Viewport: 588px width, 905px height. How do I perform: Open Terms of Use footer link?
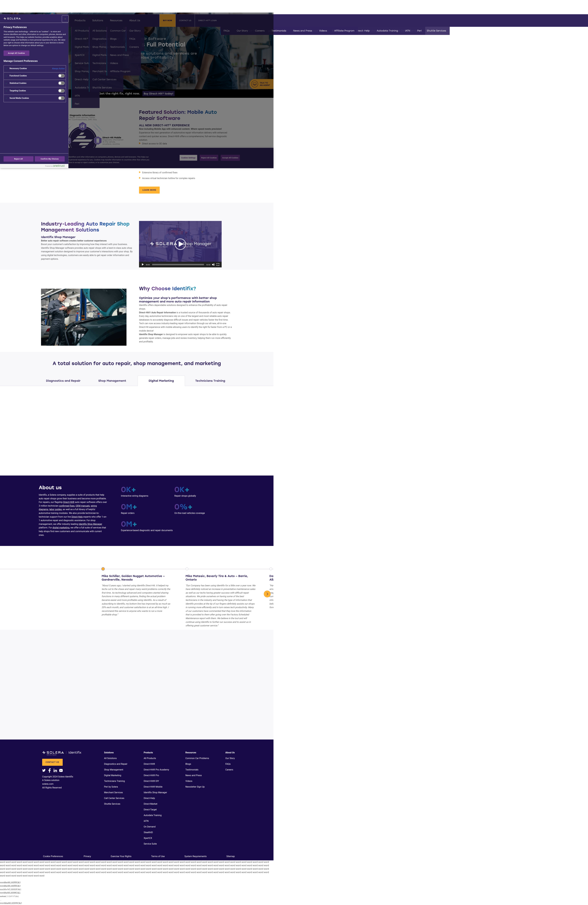(158, 856)
